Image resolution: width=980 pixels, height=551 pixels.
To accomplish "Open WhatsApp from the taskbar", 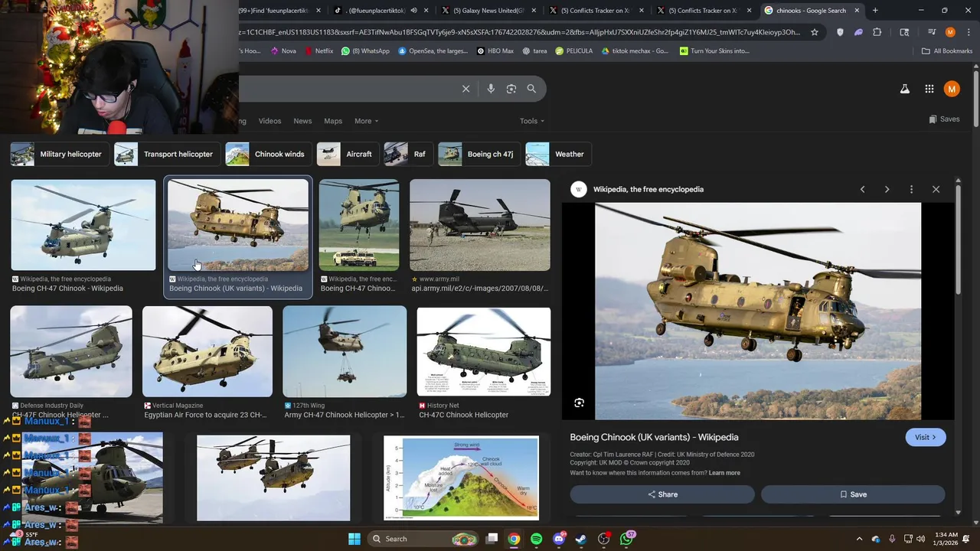I will tap(627, 539).
